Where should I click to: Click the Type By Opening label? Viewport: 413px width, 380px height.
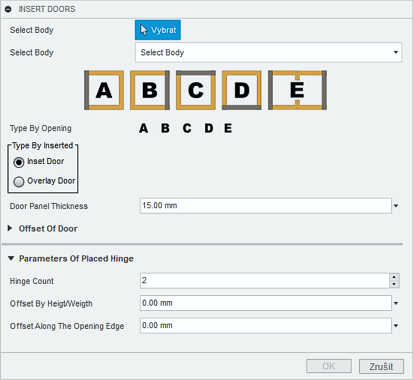40,128
